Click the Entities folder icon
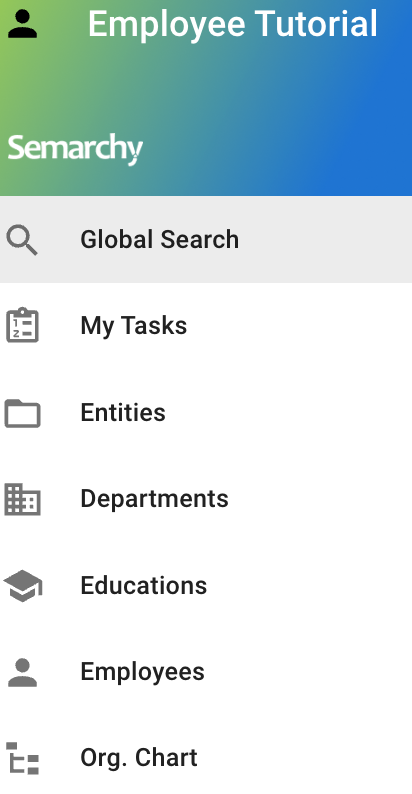 tap(22, 413)
